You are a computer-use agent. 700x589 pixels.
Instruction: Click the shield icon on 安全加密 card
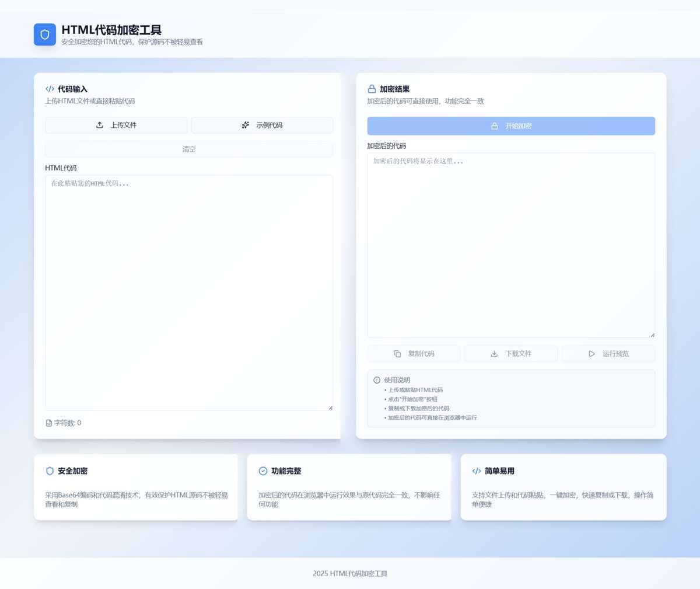(x=50, y=471)
